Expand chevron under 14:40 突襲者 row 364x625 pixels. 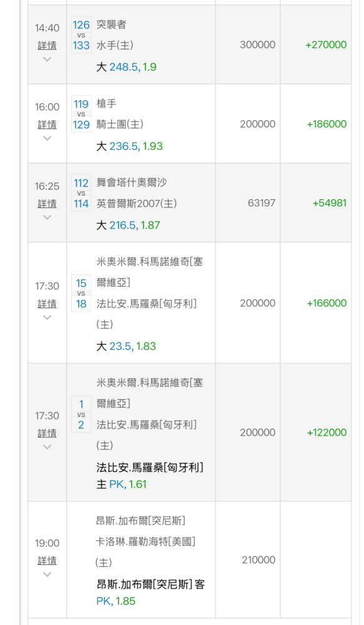[x=47, y=59]
